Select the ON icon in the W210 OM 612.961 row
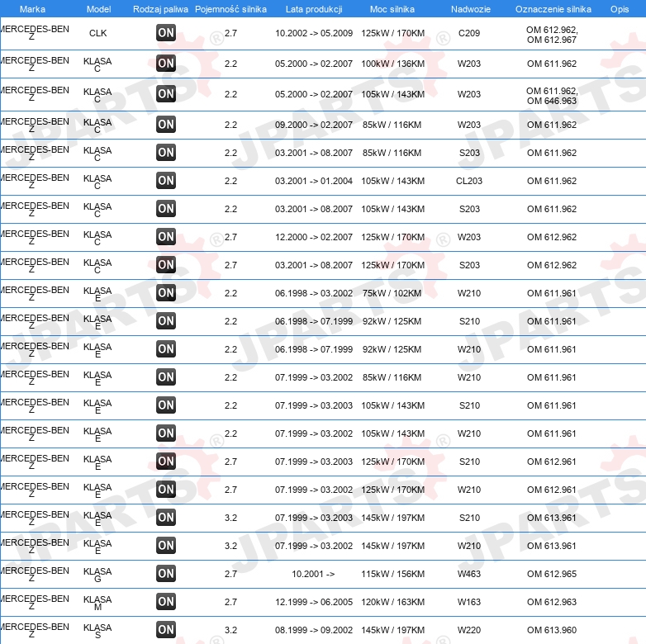Viewport: 646px width, 644px height. coord(166,489)
